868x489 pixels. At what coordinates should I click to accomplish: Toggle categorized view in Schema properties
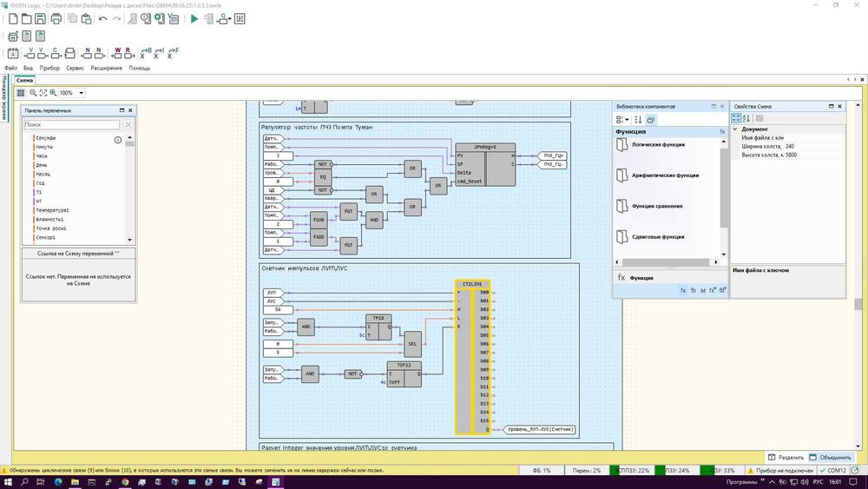click(736, 118)
